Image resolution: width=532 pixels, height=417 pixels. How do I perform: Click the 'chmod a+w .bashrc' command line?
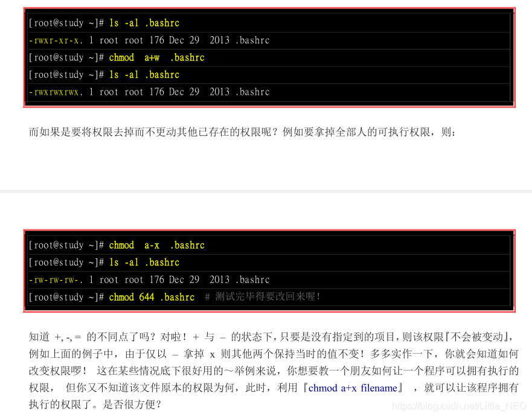[157, 58]
